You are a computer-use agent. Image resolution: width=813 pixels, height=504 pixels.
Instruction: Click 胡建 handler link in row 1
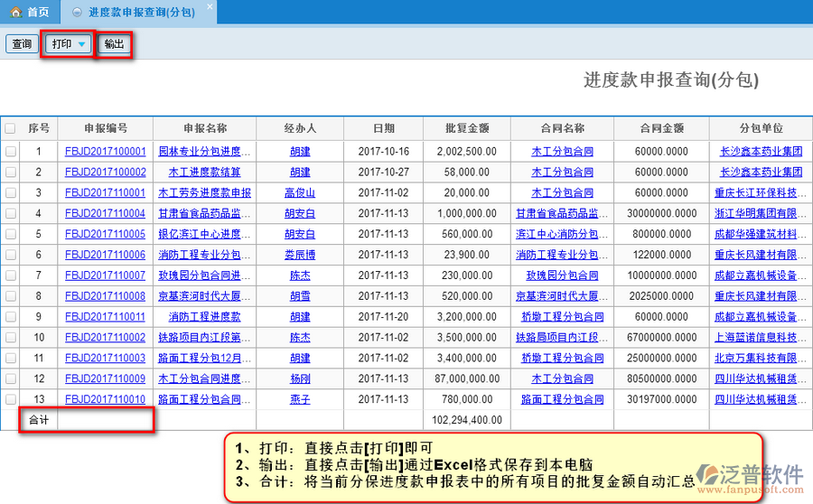click(300, 152)
